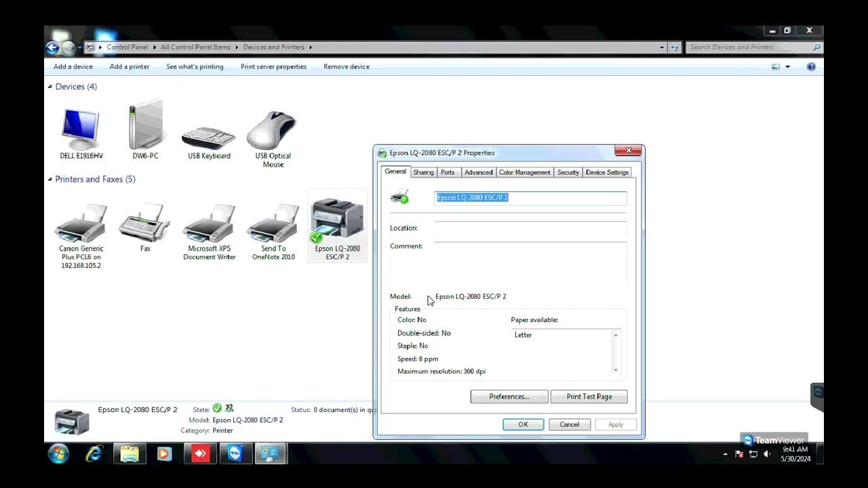Click the Paper available list scroll up arrow

(616, 335)
